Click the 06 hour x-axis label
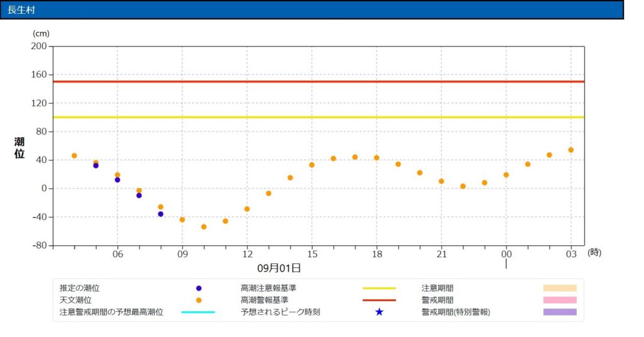Screen dimensions: 644x337 pyautogui.click(x=118, y=254)
